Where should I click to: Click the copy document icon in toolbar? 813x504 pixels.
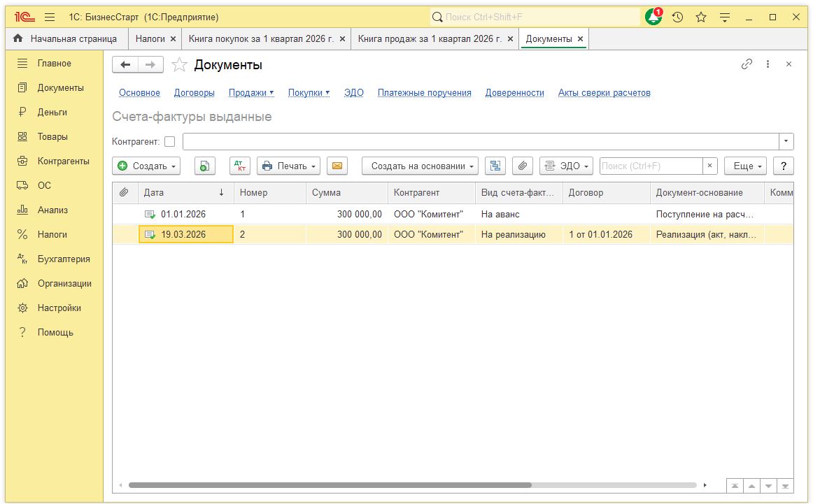click(x=204, y=166)
